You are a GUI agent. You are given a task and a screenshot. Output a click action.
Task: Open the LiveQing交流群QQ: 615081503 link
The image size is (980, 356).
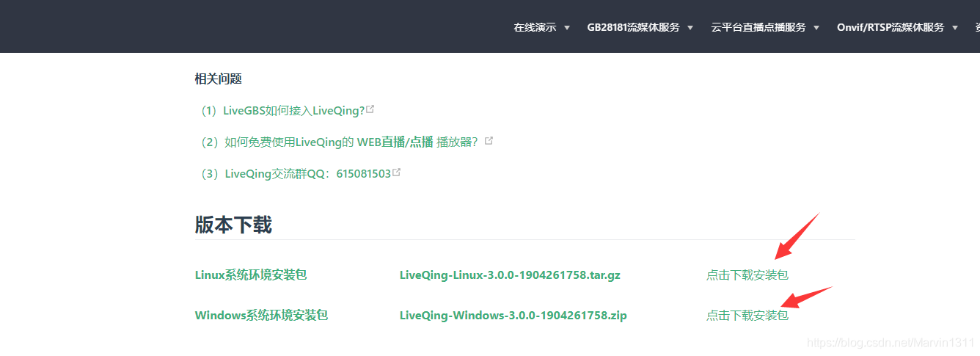pos(307,174)
